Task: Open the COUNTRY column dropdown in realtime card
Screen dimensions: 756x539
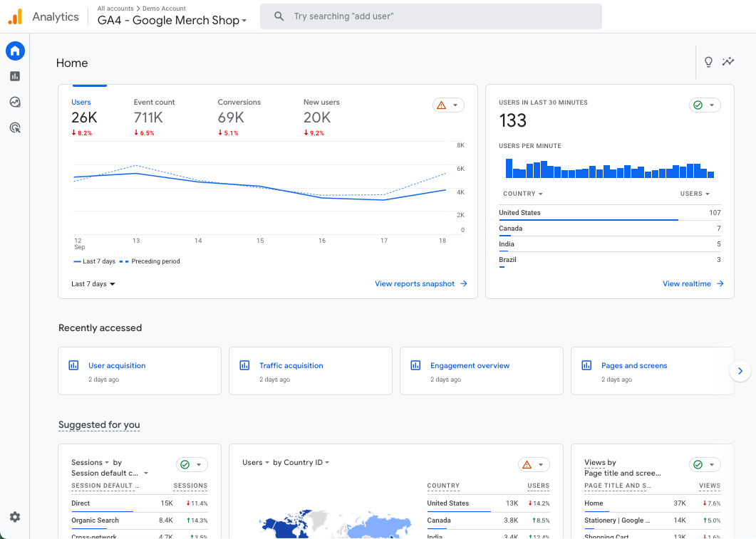Action: (x=522, y=193)
